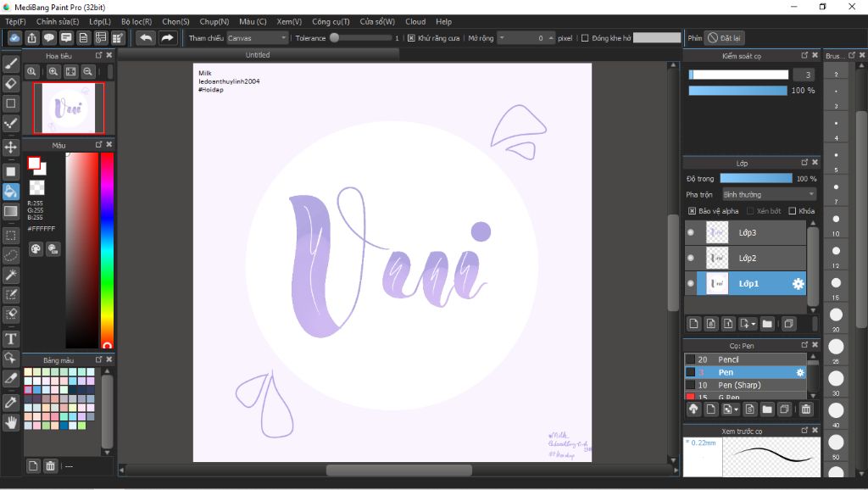Select the Pen (Sharp) brush

(x=745, y=385)
